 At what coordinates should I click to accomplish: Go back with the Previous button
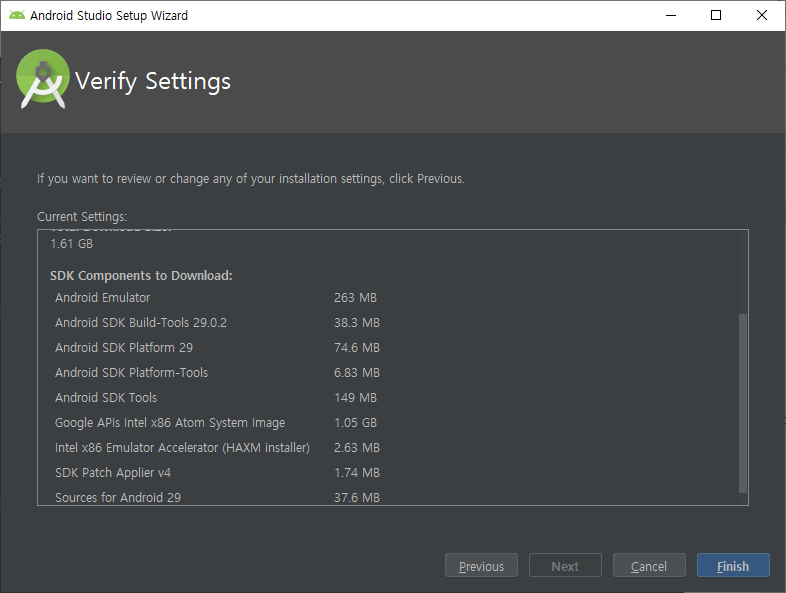pyautogui.click(x=481, y=565)
